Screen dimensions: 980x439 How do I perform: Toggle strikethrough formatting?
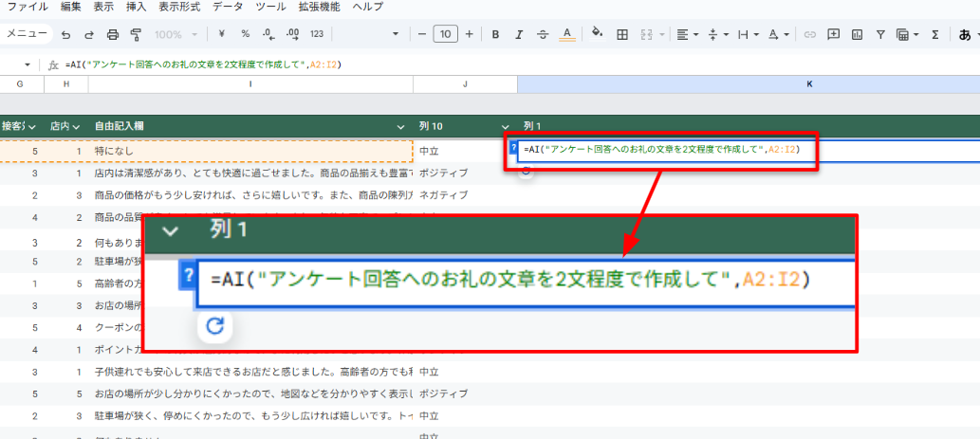point(543,34)
